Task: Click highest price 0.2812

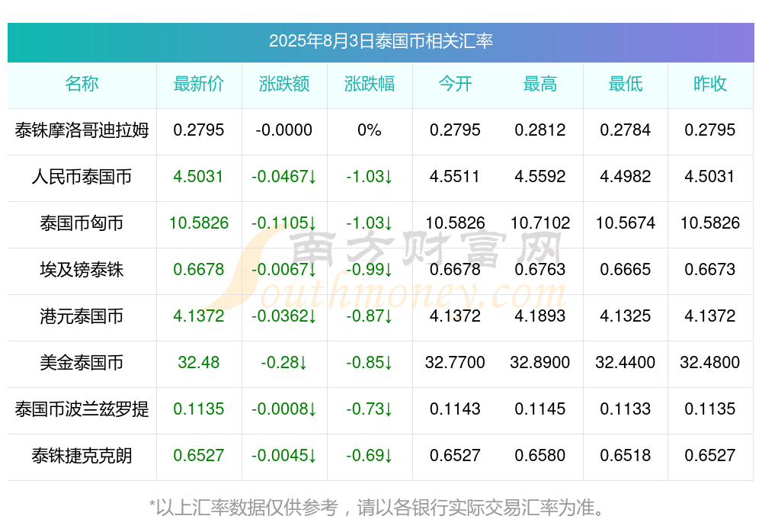Action: tap(540, 130)
